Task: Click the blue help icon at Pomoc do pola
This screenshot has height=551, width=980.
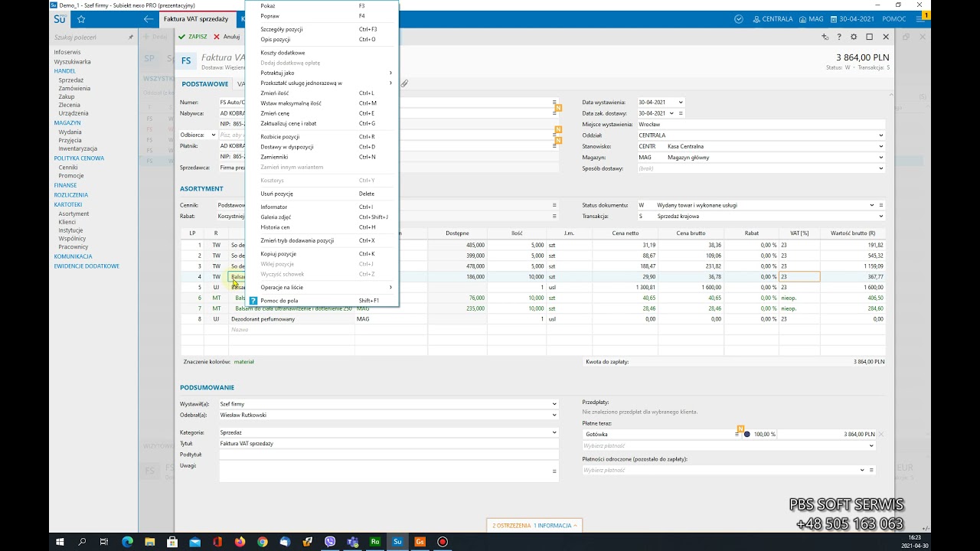Action: coord(253,301)
